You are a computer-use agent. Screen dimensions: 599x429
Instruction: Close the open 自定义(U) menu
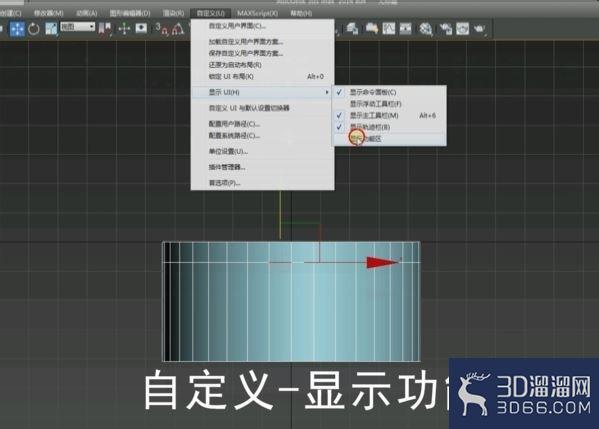[x=210, y=13]
